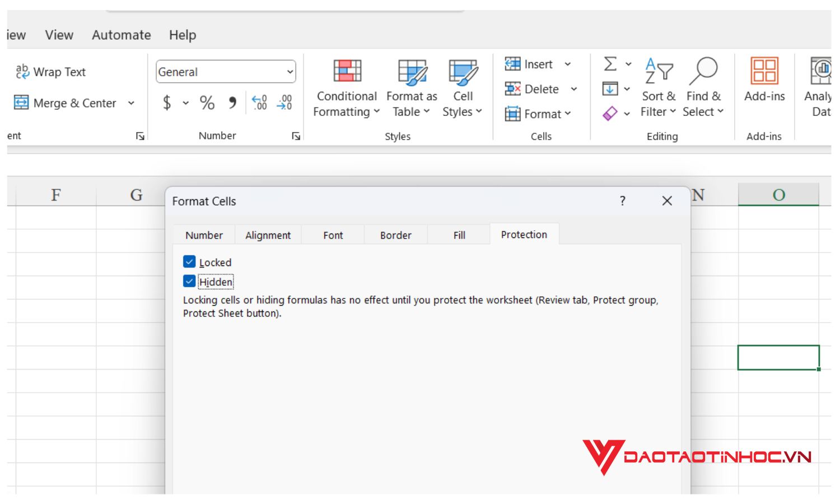Apply Comma Style to numbers
Screen dimensions: 840x504
[x=232, y=103]
